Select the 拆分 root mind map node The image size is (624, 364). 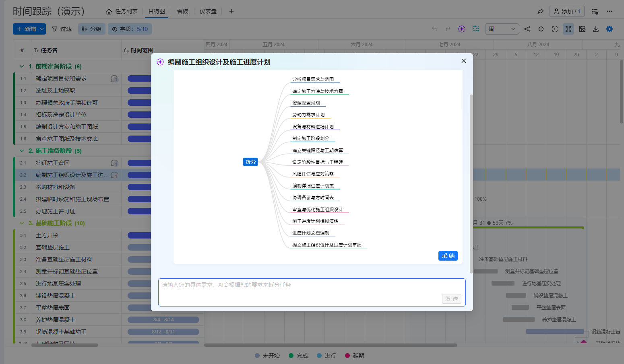click(250, 162)
